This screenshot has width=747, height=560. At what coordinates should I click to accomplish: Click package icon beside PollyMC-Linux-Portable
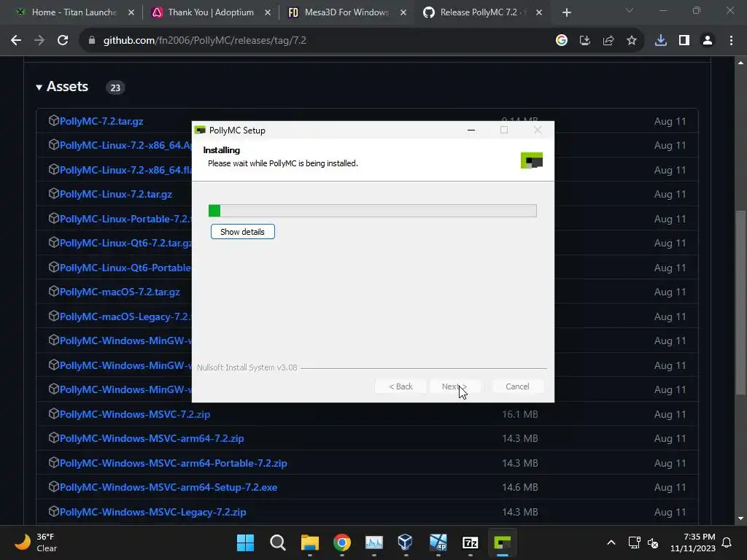53,218
